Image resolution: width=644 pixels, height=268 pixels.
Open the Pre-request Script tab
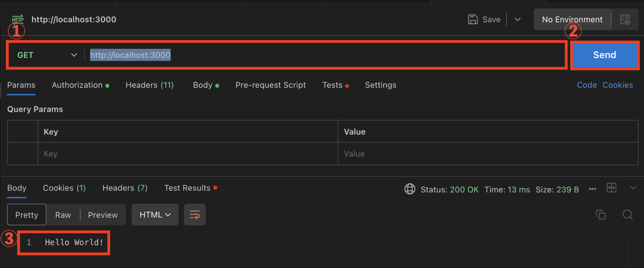271,85
